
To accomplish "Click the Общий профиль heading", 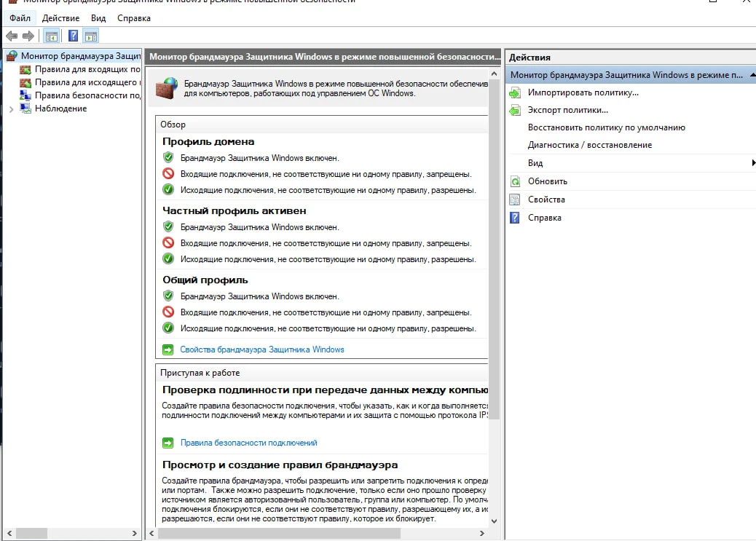I will click(205, 280).
